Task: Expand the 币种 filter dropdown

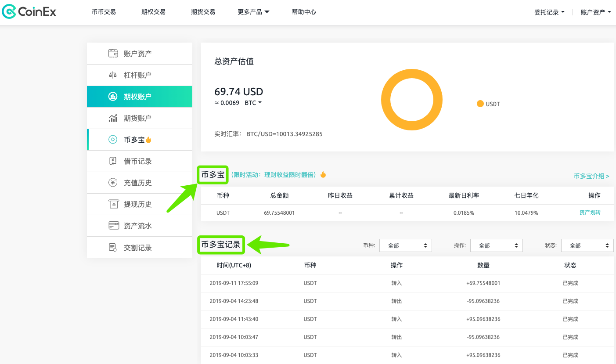Action: coord(405,245)
